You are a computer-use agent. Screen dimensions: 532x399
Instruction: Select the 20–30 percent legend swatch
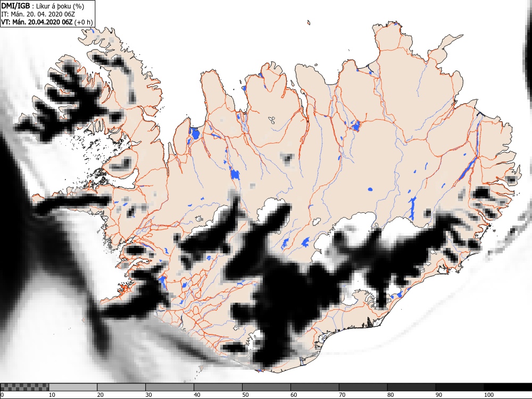point(121,387)
